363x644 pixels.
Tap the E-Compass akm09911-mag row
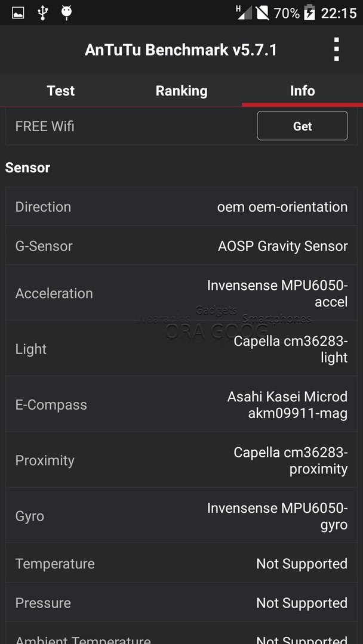[x=181, y=404]
